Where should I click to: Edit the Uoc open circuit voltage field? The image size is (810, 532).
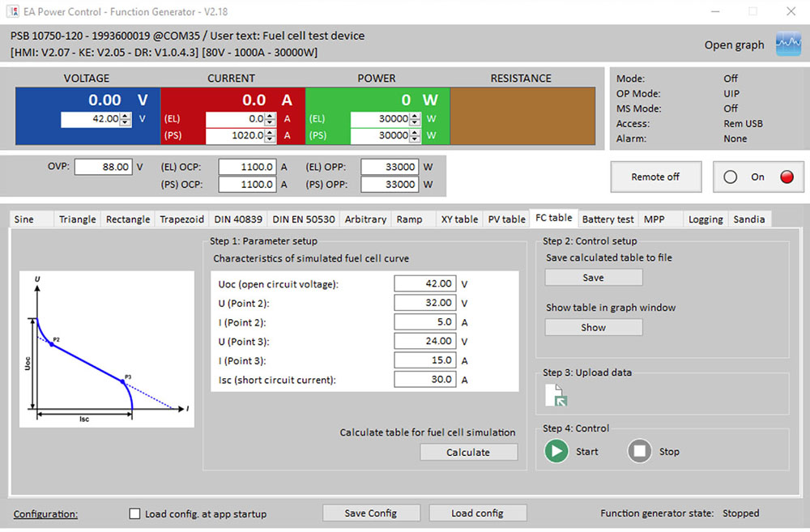424,283
